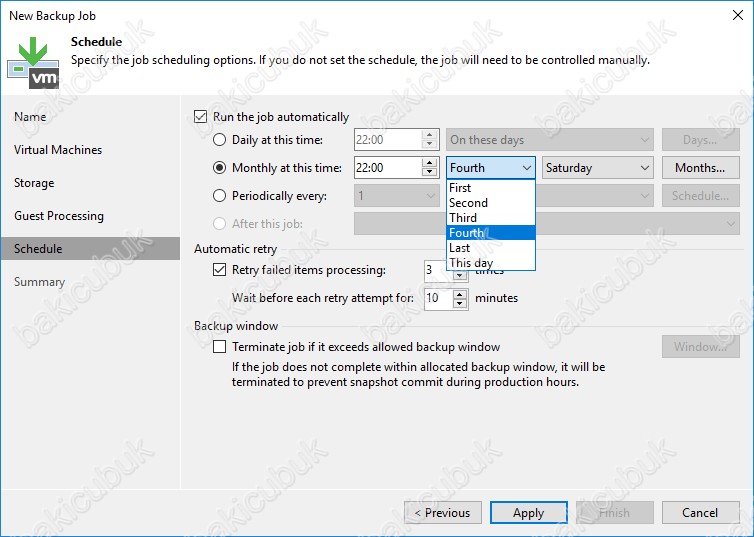The image size is (754, 537).
Task: Cancel the backup job wizard
Action: point(701,512)
